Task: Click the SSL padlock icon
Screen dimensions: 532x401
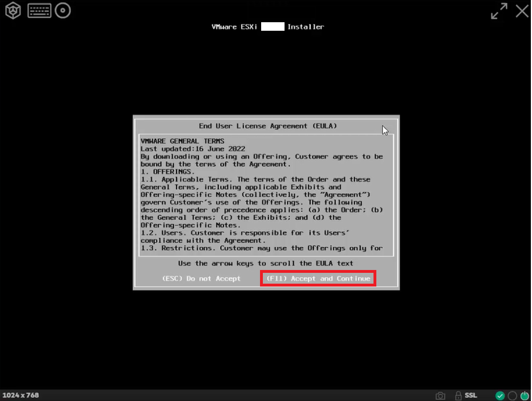Action: (x=458, y=395)
